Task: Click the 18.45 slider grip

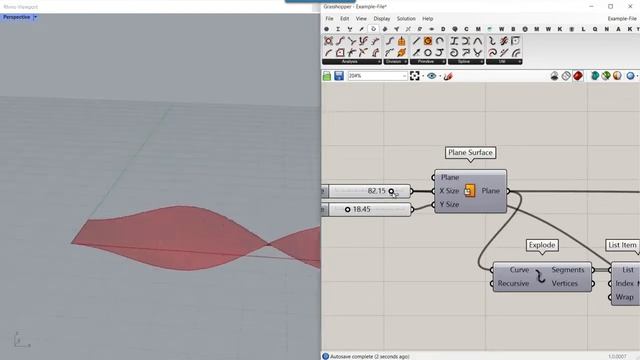Action: pyautogui.click(x=347, y=209)
